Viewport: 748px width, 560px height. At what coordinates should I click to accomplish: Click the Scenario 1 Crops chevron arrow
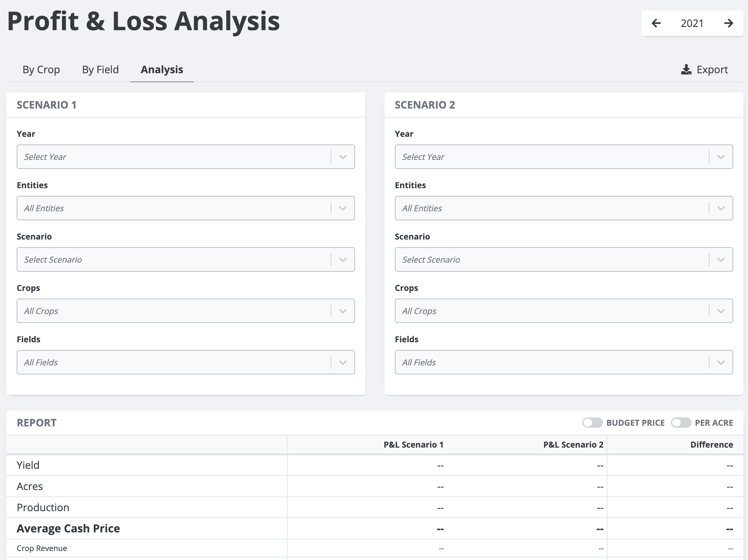(343, 311)
